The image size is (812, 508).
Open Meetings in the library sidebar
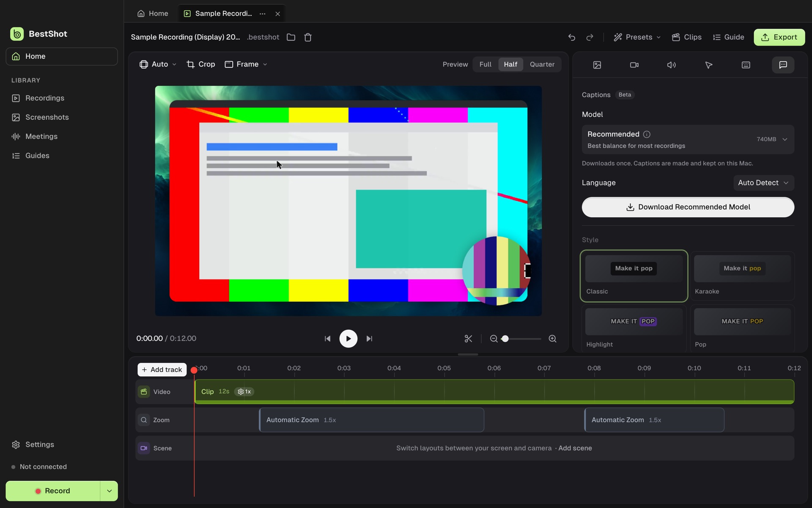(x=62, y=136)
